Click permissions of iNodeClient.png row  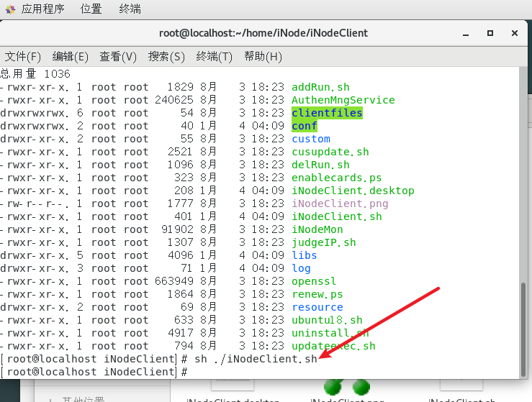point(35,204)
